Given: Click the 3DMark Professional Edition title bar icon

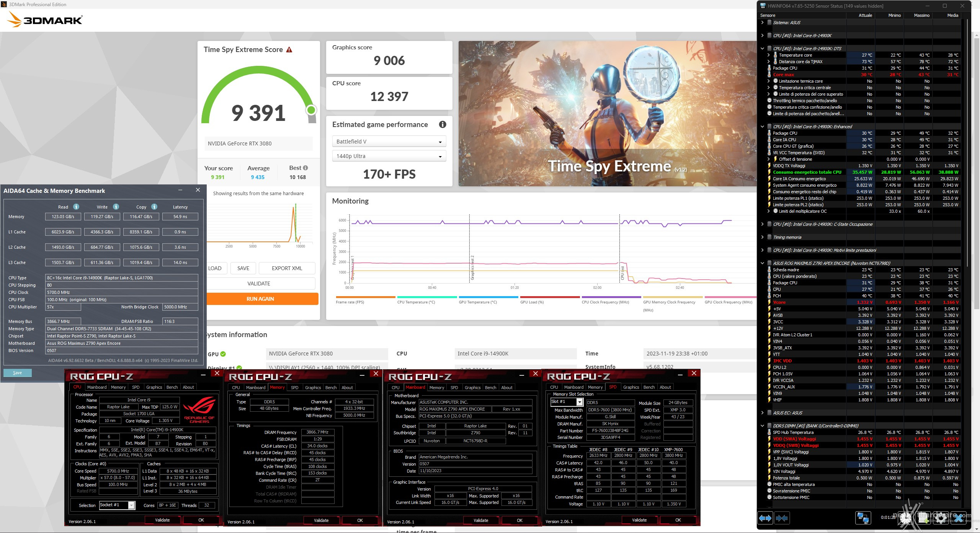Looking at the screenshot, I should [5, 5].
